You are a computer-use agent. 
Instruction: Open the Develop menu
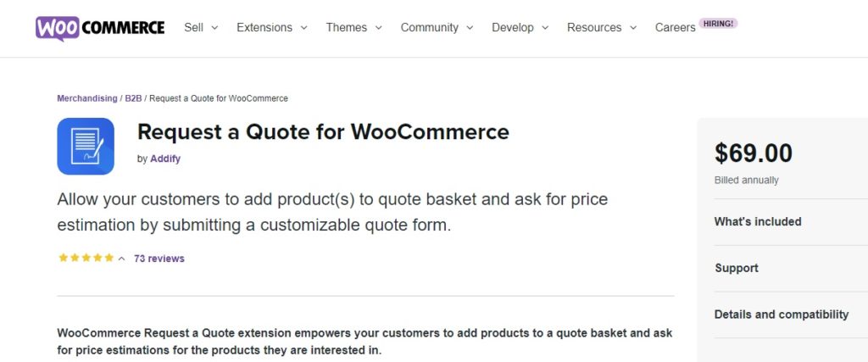520,28
